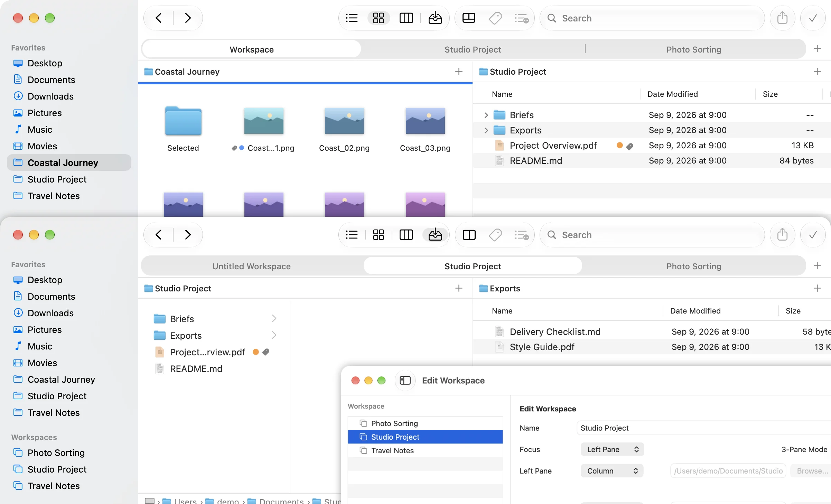Switch to Photo Sorting tab in top window
The height and width of the screenshot is (504, 831).
(x=694, y=49)
